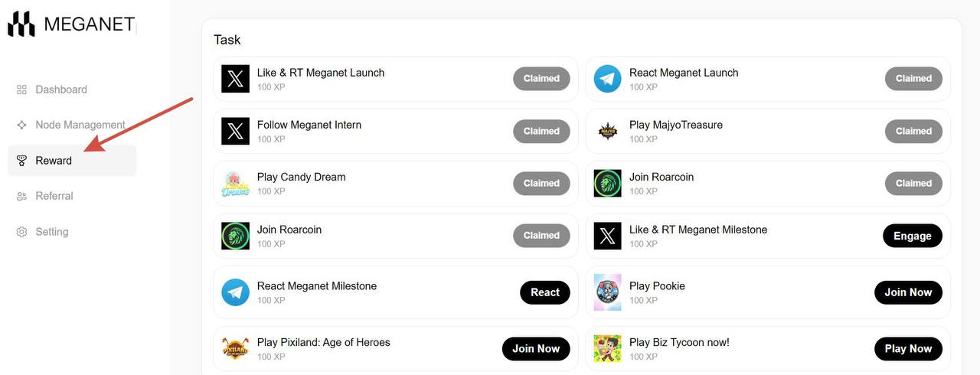This screenshot has height=375, width=980.
Task: Click the Play Pookie game thumbnail
Action: [607, 292]
